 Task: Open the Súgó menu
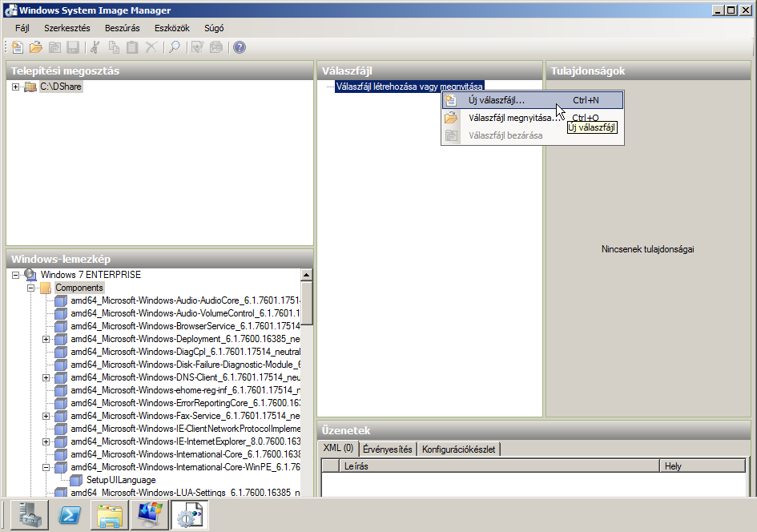point(214,28)
